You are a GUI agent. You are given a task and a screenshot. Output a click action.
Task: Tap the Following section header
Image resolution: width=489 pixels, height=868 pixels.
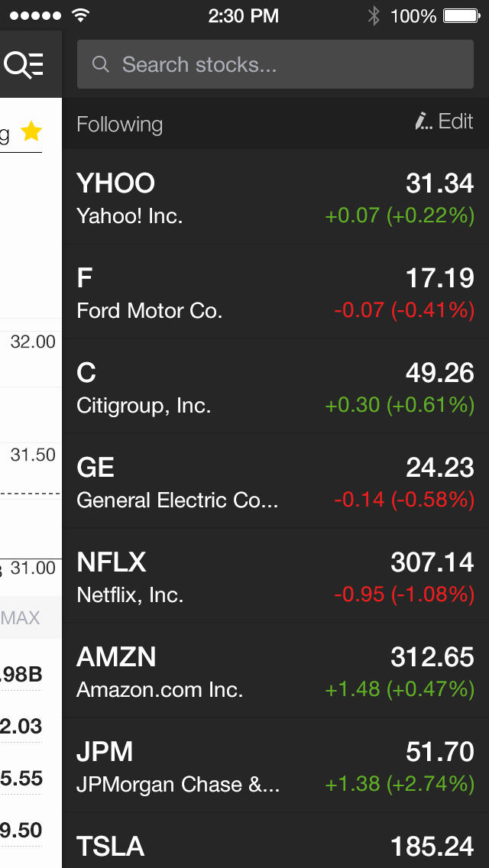coord(120,125)
